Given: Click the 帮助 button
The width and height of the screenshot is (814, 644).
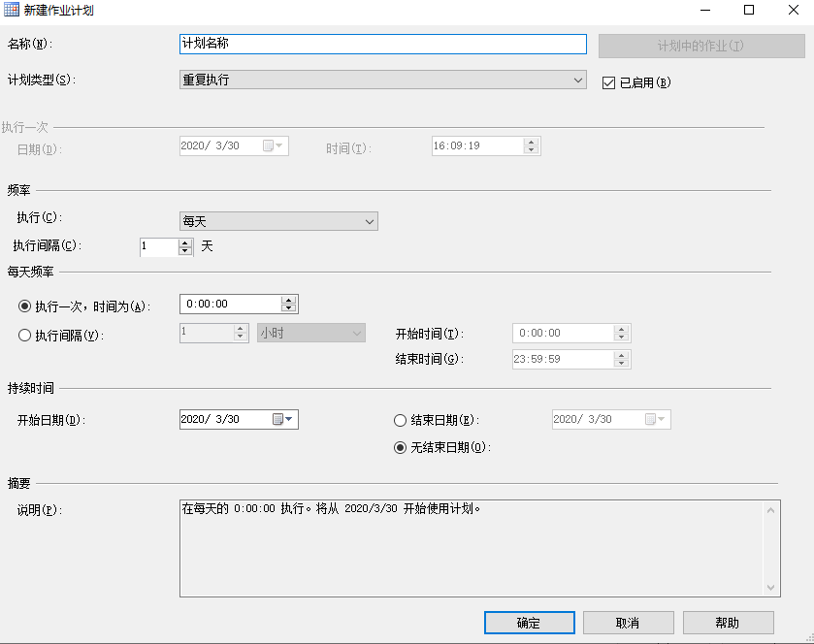Looking at the screenshot, I should 728,623.
